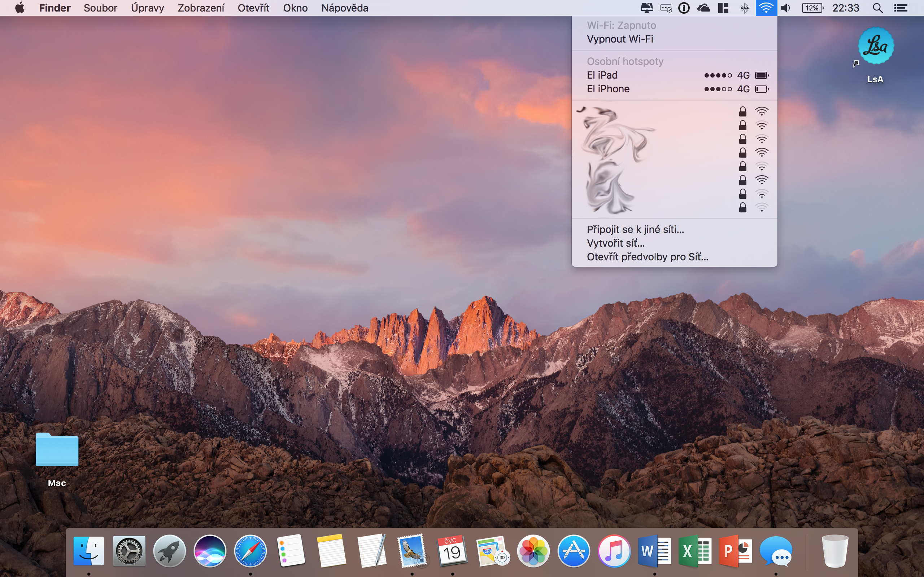The height and width of the screenshot is (577, 924).
Task: Launch Microsoft Word from the Dock
Action: 654,551
